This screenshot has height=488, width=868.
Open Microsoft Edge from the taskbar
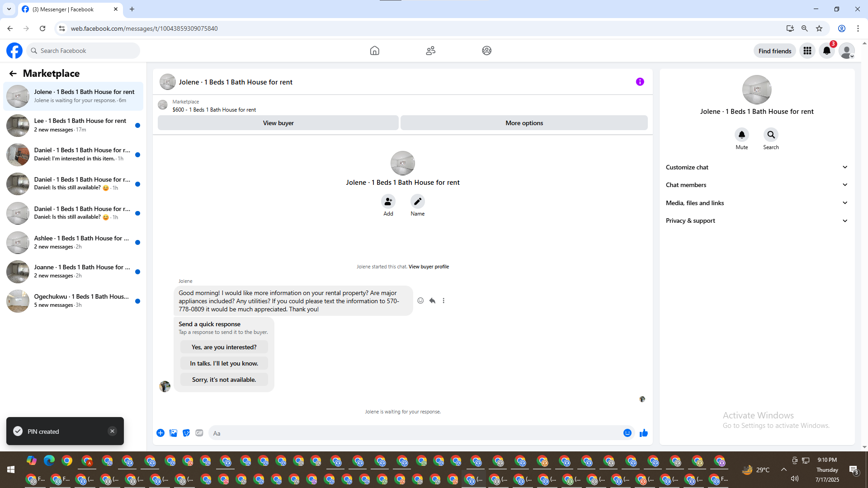click(49, 461)
